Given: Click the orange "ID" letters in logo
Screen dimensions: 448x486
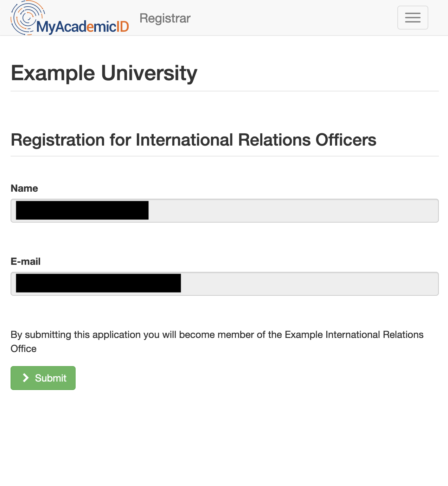Looking at the screenshot, I should [122, 27].
